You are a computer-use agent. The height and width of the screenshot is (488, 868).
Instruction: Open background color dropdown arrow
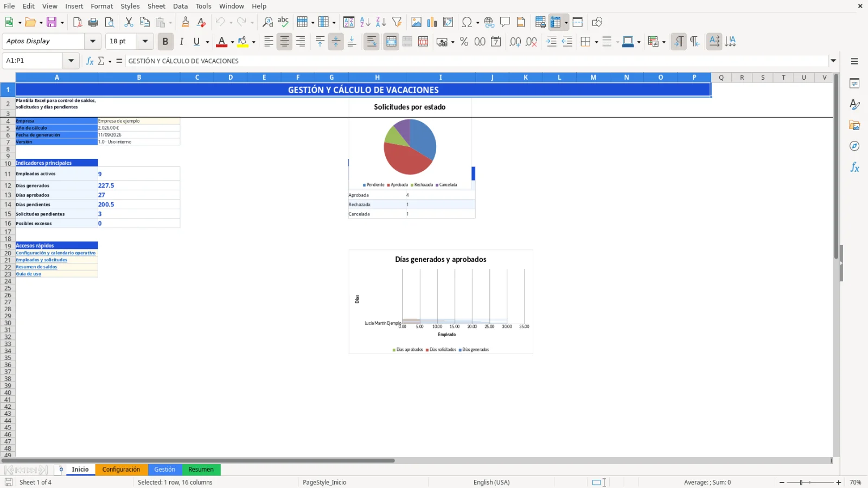coord(253,42)
